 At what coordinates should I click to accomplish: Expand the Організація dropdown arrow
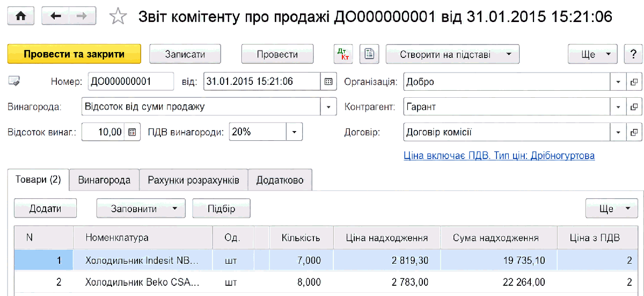[x=618, y=82]
